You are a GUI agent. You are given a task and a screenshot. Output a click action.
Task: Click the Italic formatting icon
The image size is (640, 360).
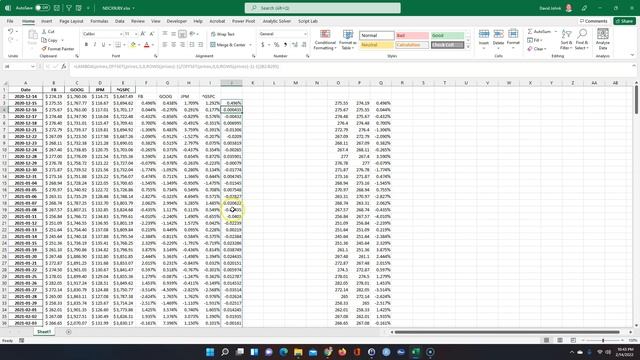pos(95,44)
